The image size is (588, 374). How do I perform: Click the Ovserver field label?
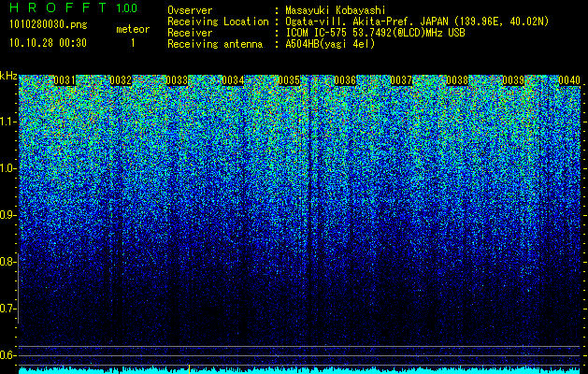190,10
